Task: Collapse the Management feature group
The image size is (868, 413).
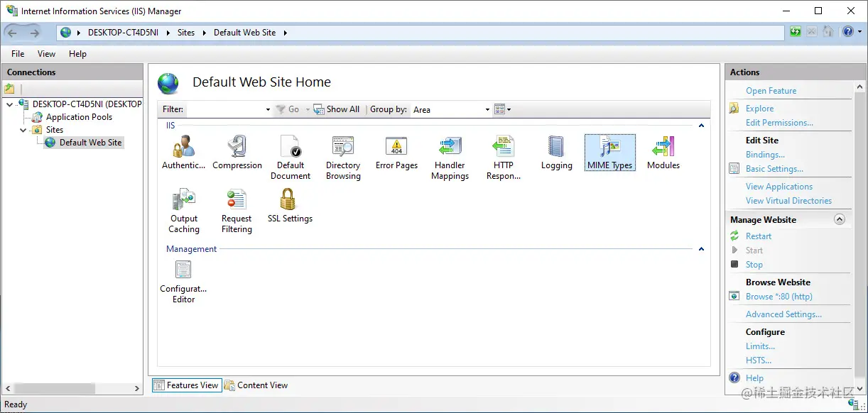Action: click(x=701, y=249)
